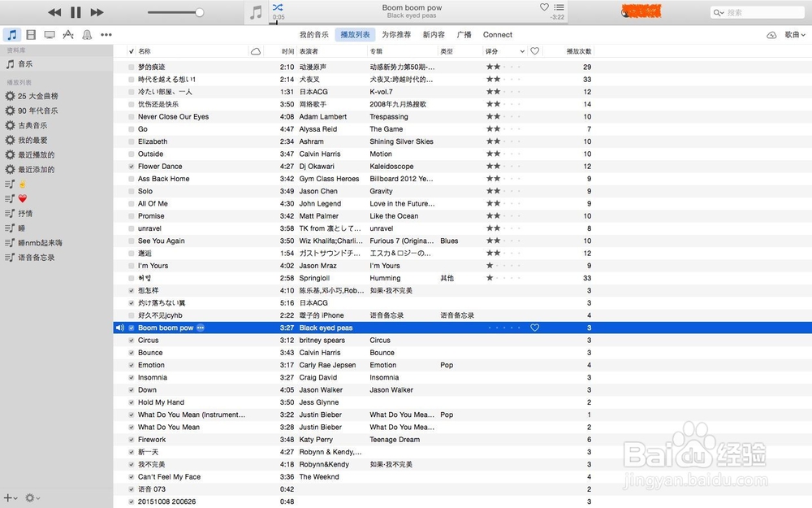812x508 pixels.
Task: Uncheck the box for Boom boom pow
Action: [132, 328]
